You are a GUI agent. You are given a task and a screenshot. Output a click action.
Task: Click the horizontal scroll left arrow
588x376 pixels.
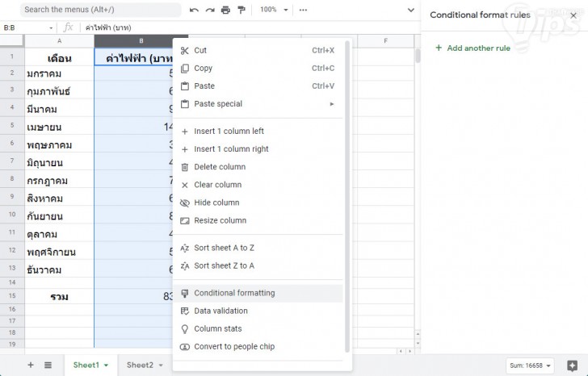click(x=401, y=351)
